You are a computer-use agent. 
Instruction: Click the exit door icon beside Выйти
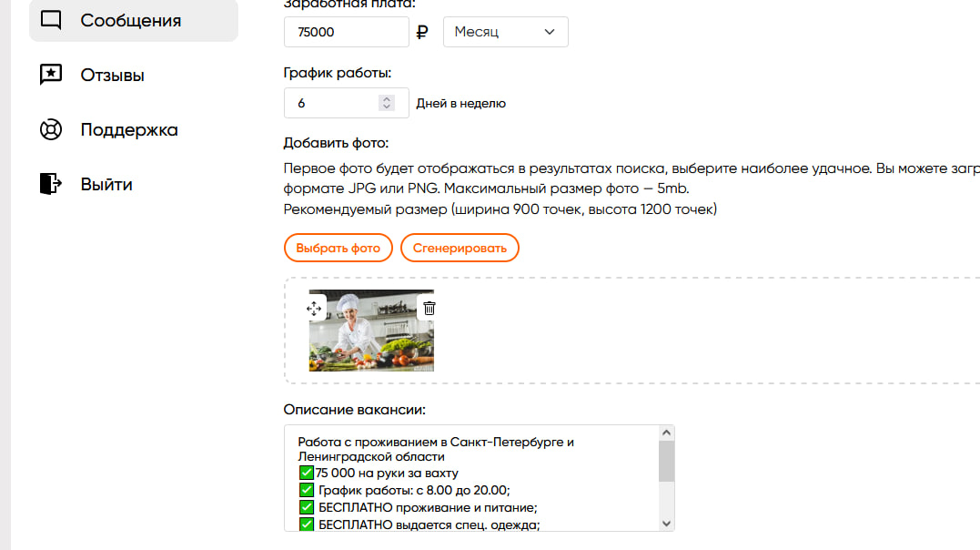click(51, 184)
